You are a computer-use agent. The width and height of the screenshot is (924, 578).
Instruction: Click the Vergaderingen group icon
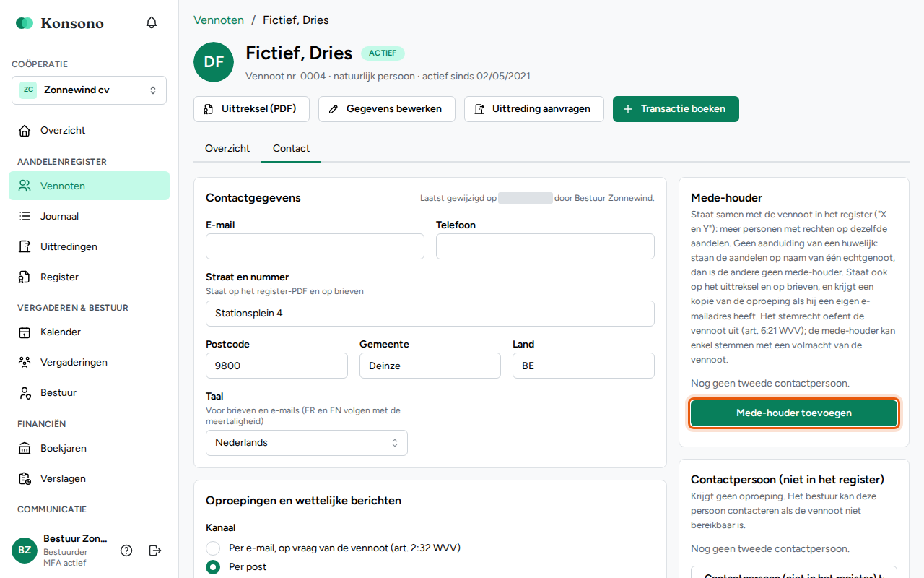click(25, 363)
